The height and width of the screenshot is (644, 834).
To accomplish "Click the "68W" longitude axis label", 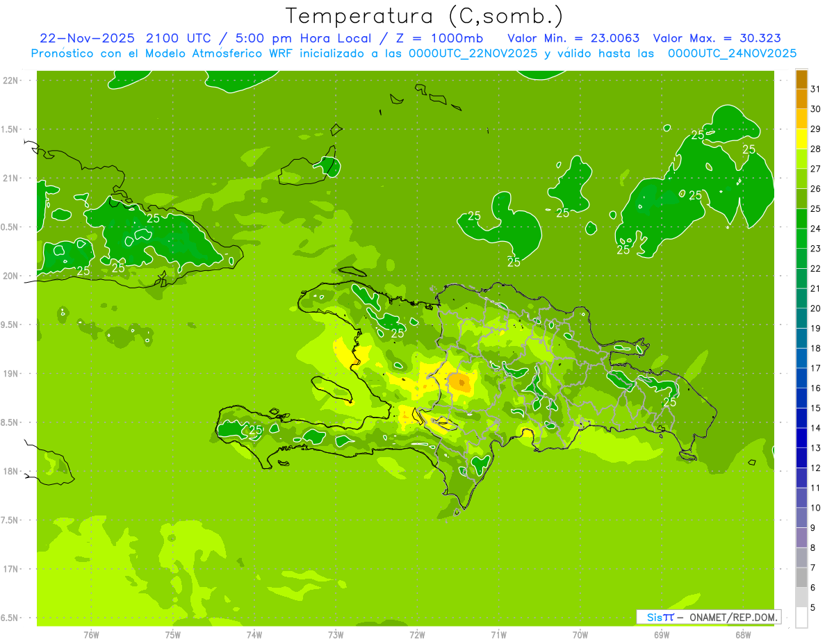I will (743, 635).
